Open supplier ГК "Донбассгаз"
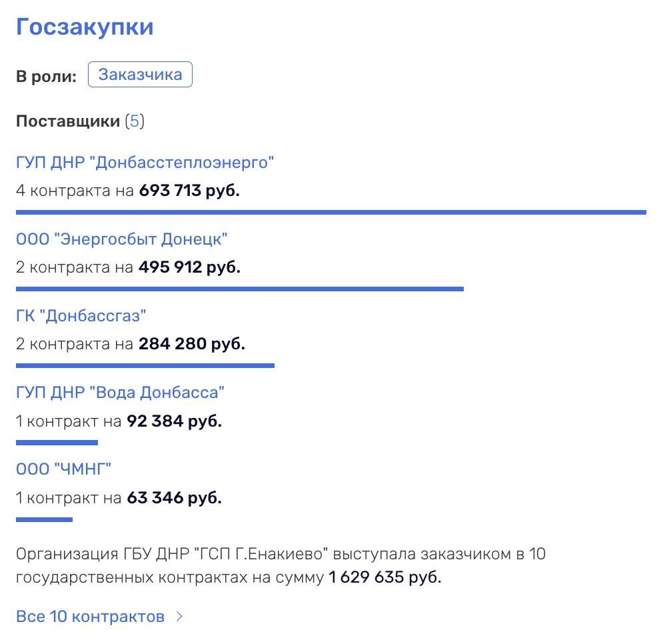This screenshot has width=661, height=644. 81,315
